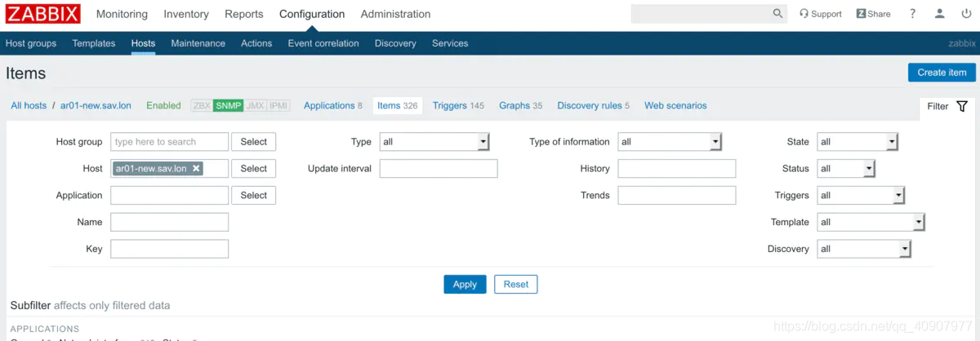
Task: Click the SNMP availability badge
Action: (x=228, y=105)
